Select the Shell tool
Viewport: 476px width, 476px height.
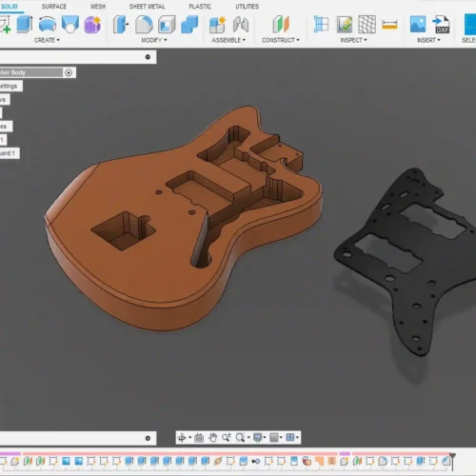167,24
